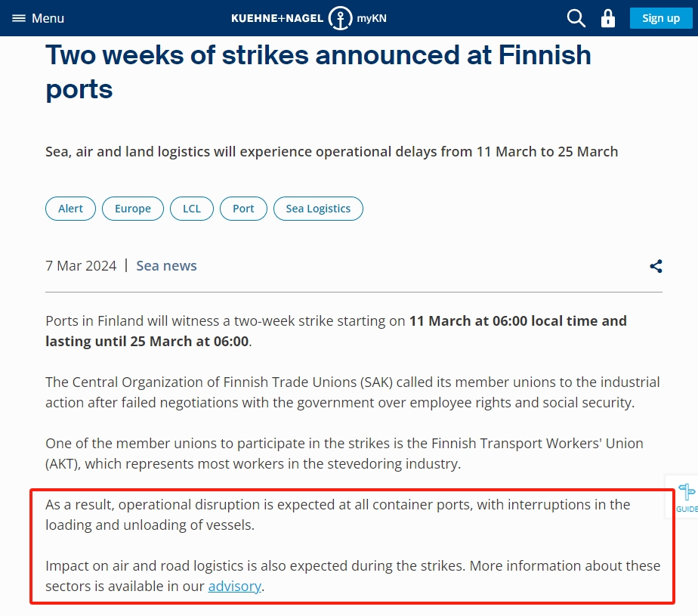The image size is (698, 616).
Task: Click the padlock login icon
Action: pyautogui.click(x=607, y=18)
